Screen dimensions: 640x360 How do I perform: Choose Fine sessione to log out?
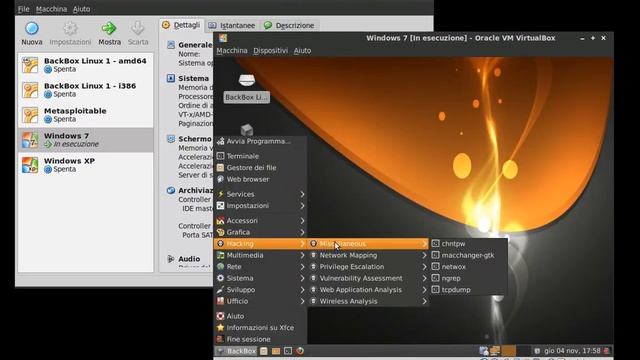[260, 339]
